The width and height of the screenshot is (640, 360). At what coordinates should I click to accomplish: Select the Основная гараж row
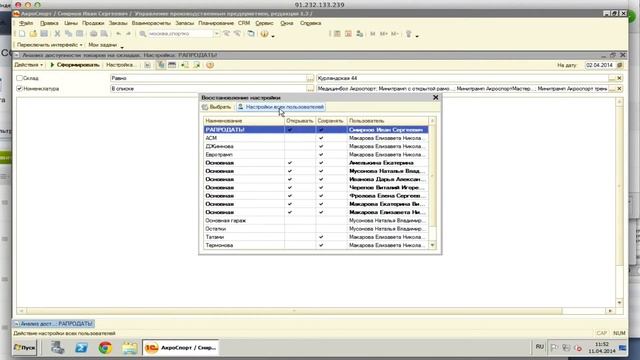click(316, 220)
